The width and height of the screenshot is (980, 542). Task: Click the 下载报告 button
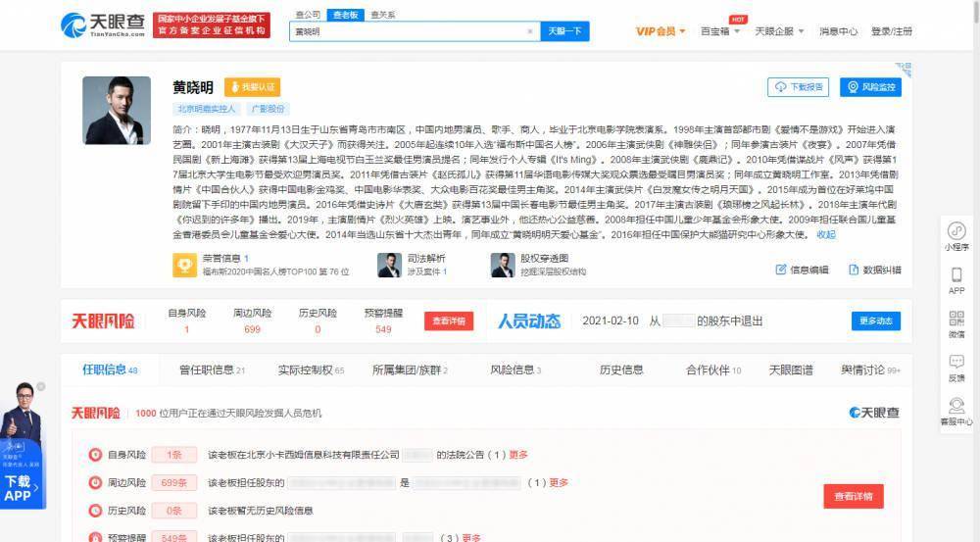click(x=798, y=87)
